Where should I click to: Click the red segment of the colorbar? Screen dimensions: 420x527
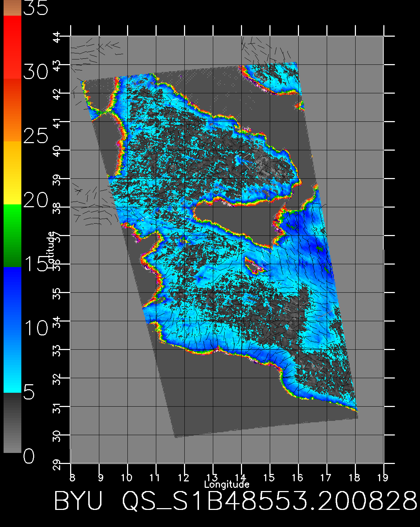point(12,47)
